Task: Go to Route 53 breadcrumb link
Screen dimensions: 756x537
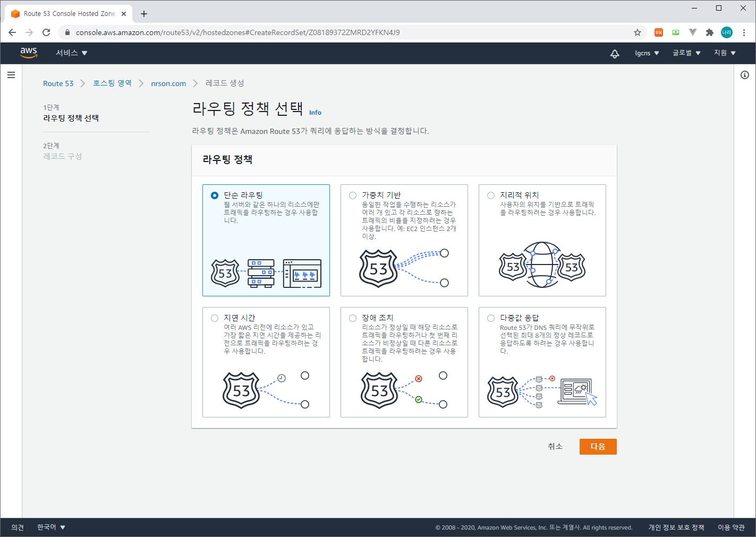Action: 58,83
